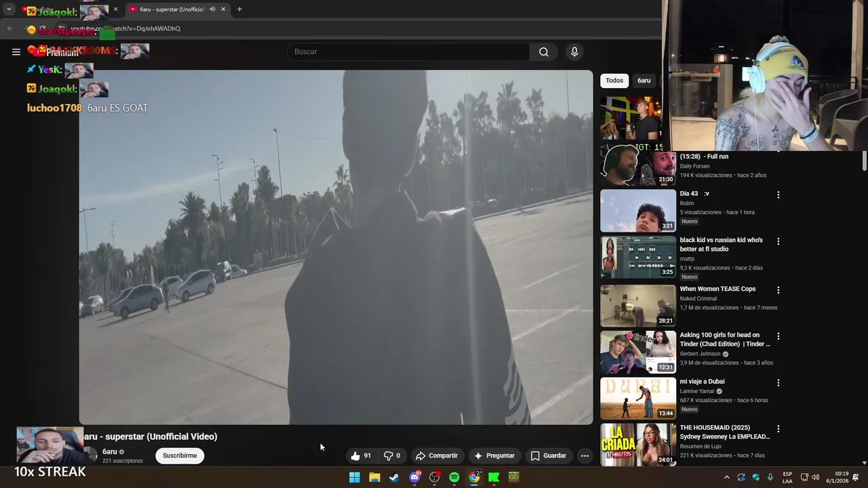Like the video with thumbs up
This screenshot has height=488, width=868.
tap(361, 455)
